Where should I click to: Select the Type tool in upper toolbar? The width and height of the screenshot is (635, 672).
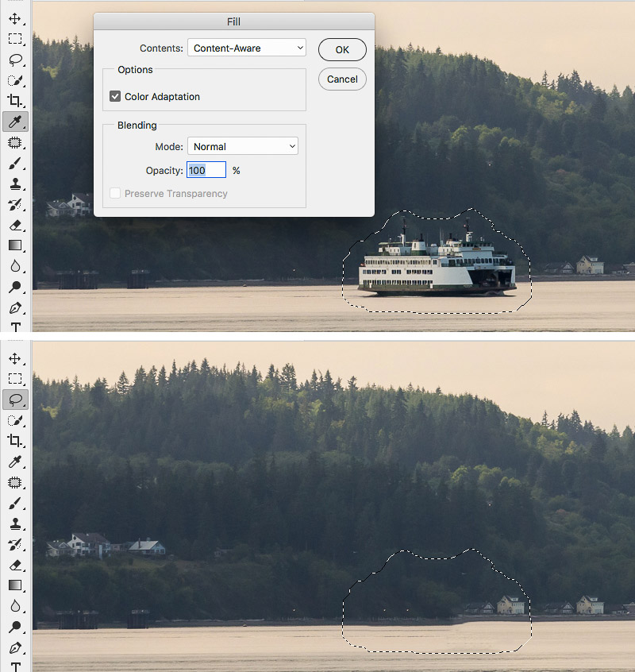coord(15,326)
